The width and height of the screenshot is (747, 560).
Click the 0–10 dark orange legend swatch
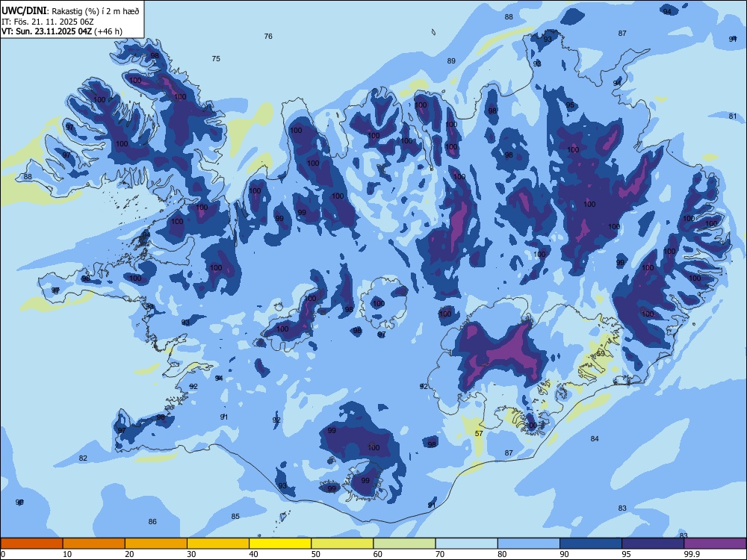tap(31, 544)
